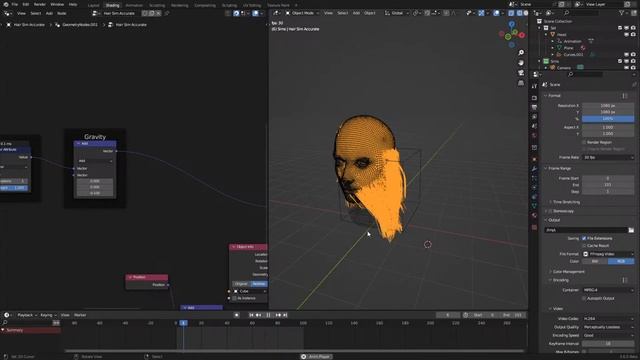Open the Tool properties tab icon
This screenshot has height=360, width=640.
534,86
